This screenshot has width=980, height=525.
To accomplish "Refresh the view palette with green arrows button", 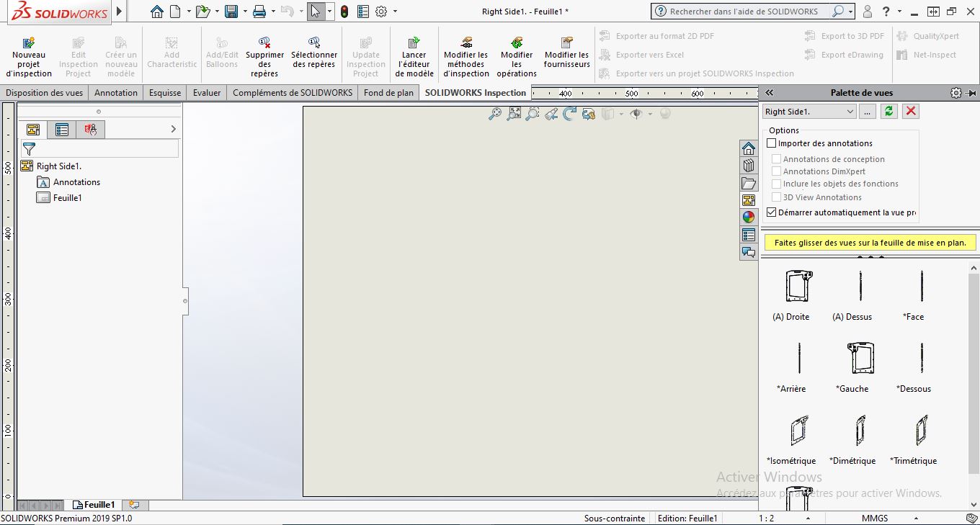I will (889, 112).
